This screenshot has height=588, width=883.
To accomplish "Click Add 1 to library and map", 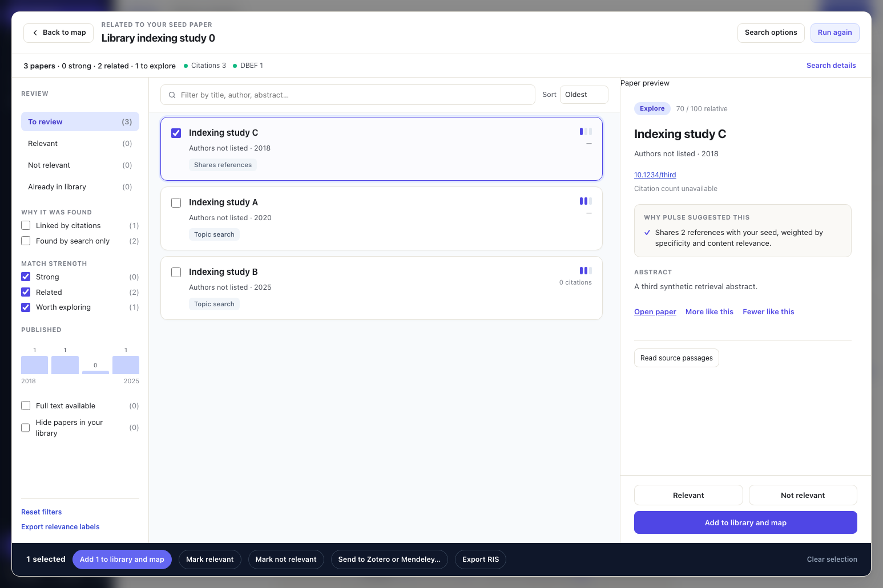I will [122, 559].
